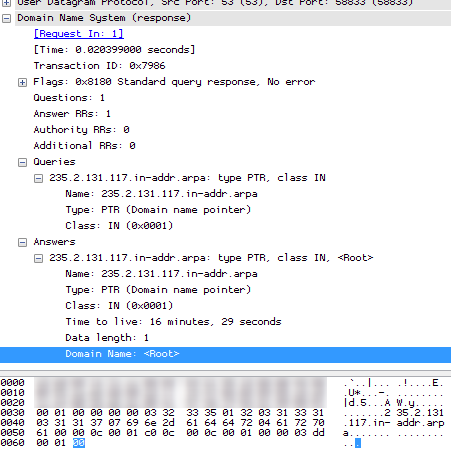
Task: Collapse the Domain Name System section
Action: (6, 18)
